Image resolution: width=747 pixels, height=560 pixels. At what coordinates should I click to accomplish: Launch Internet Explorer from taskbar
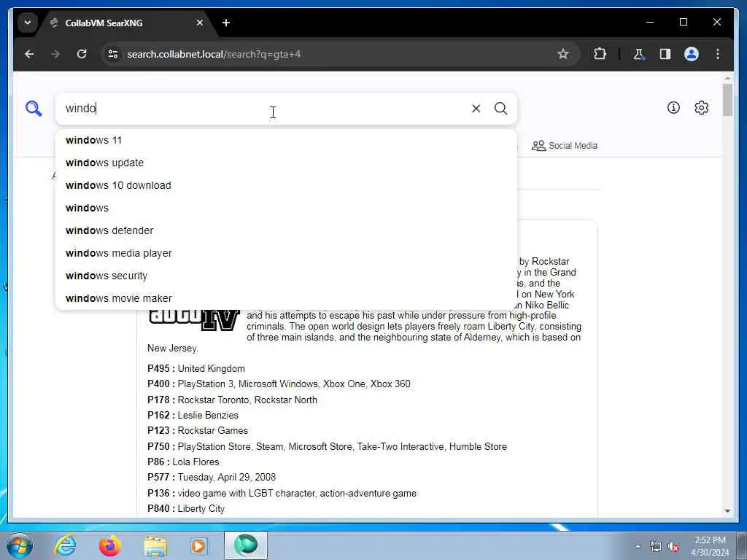[65, 545]
